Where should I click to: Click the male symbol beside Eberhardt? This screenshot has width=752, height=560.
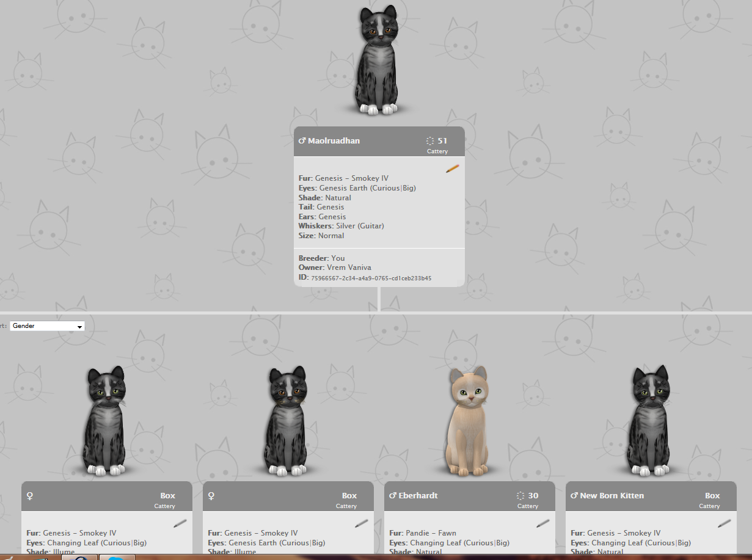pos(393,496)
